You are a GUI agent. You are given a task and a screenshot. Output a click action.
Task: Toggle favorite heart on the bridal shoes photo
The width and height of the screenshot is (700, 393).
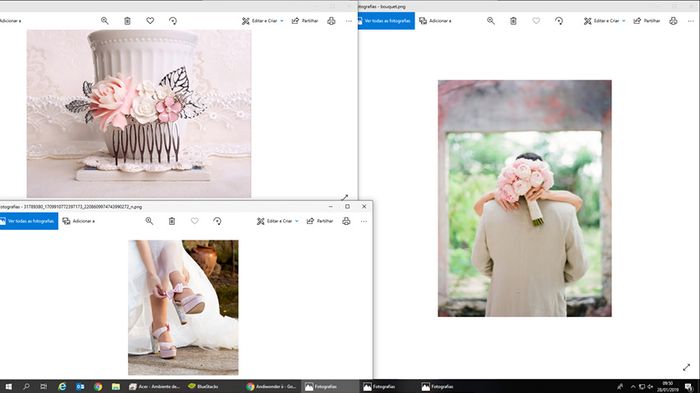[x=195, y=221]
